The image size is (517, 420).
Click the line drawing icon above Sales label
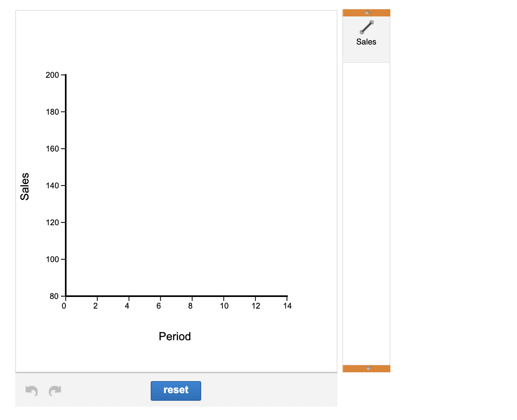[x=366, y=27]
